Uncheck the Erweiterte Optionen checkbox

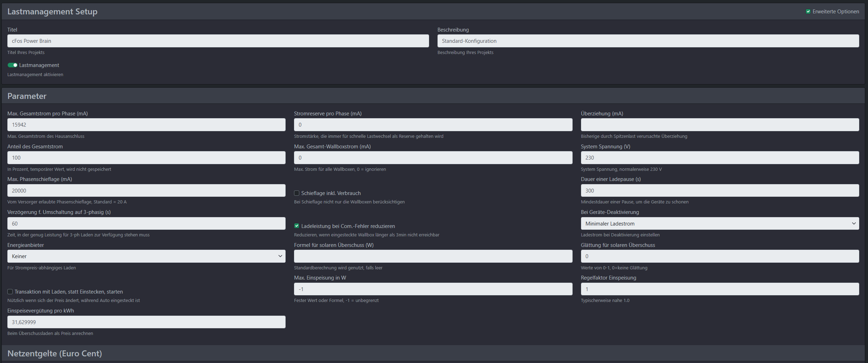[x=808, y=12]
